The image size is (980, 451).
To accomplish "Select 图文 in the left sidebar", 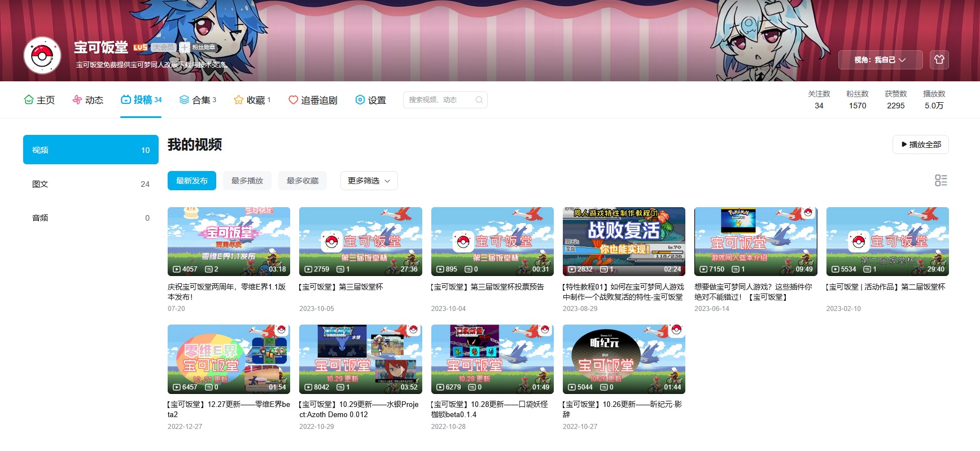I will pyautogui.click(x=91, y=184).
